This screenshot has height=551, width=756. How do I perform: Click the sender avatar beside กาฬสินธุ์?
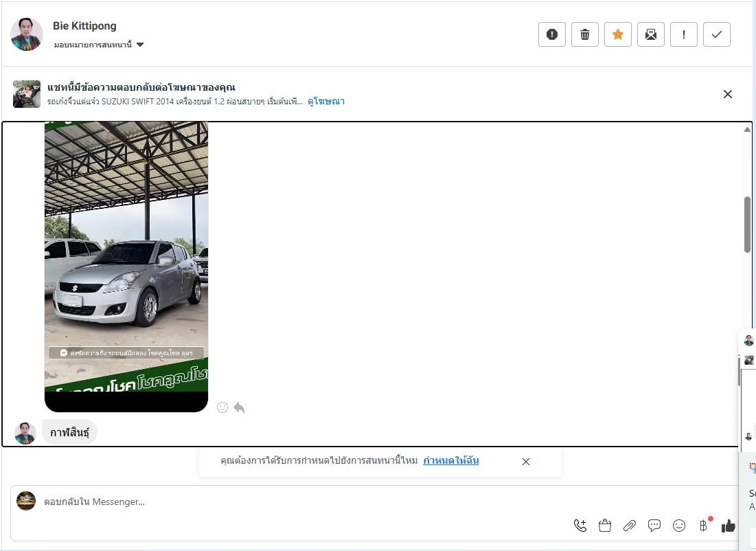click(x=25, y=433)
